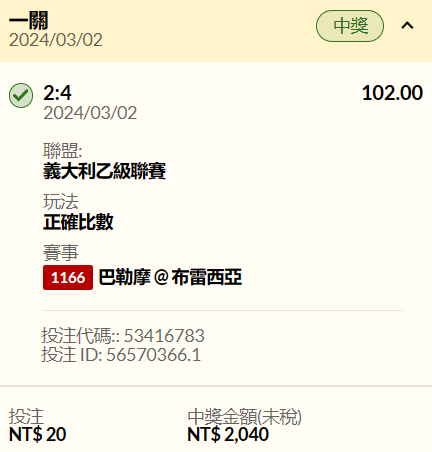Click the date under the 2:4 score
Image resolution: width=432 pixels, height=452 pixels.
pyautogui.click(x=90, y=113)
